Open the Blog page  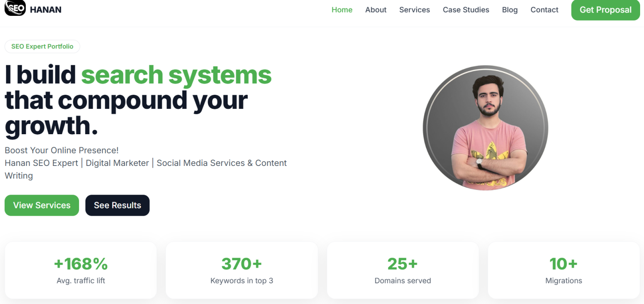(510, 10)
